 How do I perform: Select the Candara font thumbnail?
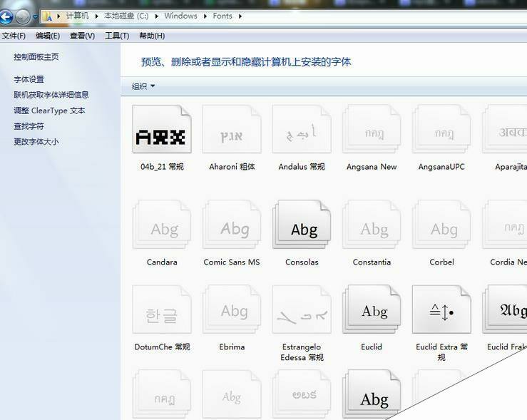pyautogui.click(x=162, y=227)
